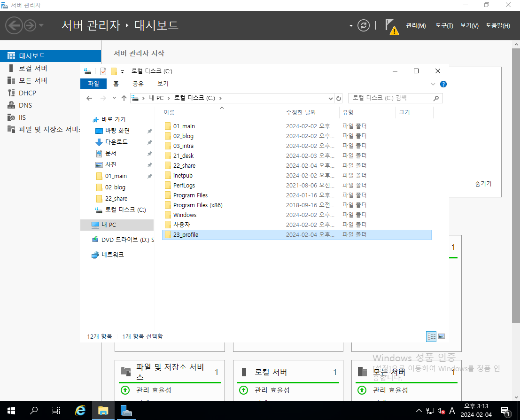Expand the Explorer ribbon chevron
This screenshot has height=420, width=520.
point(433,84)
